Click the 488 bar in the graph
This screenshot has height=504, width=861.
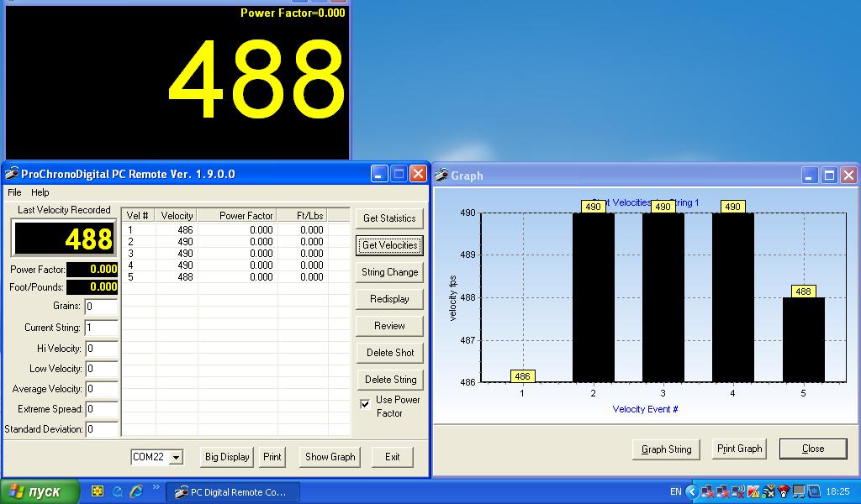tap(803, 339)
